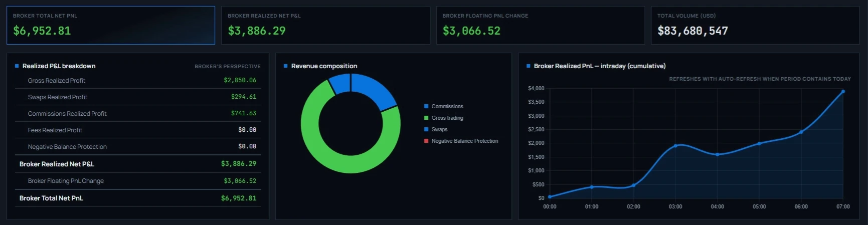Click the Gross Realized Profit row label
Image resolution: width=868 pixels, height=225 pixels.
(x=57, y=80)
